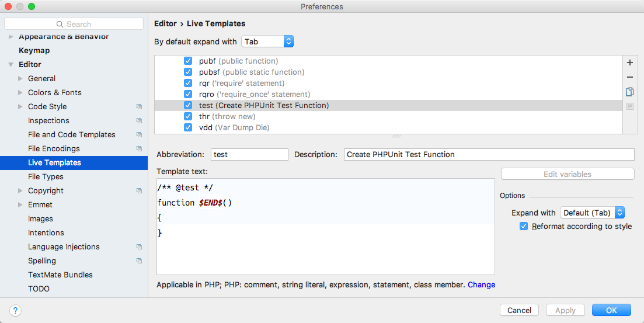Open File Types settings
This screenshot has height=323, width=644.
pos(46,177)
